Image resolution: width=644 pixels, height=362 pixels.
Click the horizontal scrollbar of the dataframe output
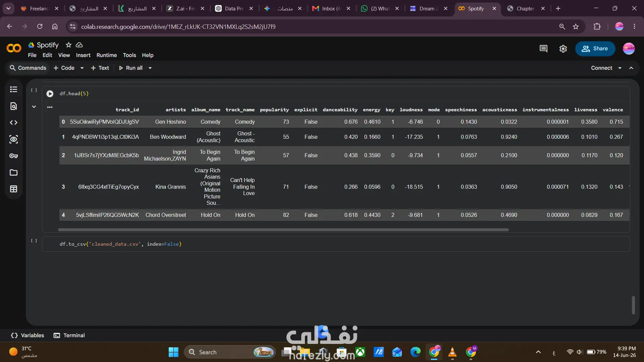click(x=283, y=230)
